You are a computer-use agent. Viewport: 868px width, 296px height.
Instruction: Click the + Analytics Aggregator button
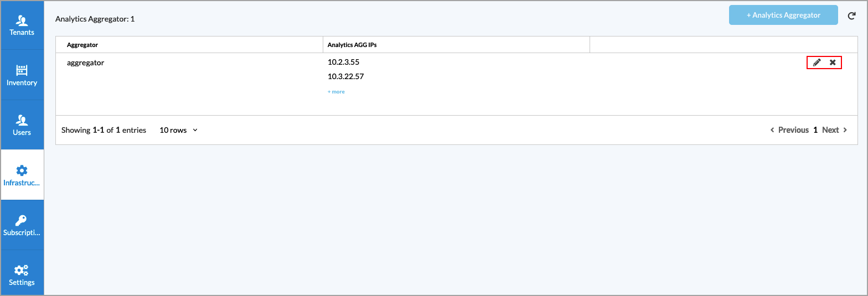pos(783,15)
